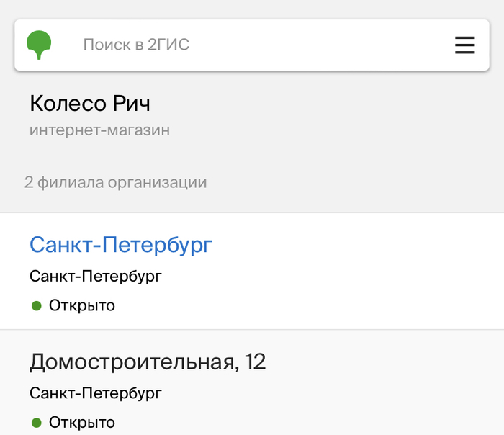The height and width of the screenshot is (435, 504).
Task: Click empty space right of Колесо Рич title
Action: [x=324, y=104]
